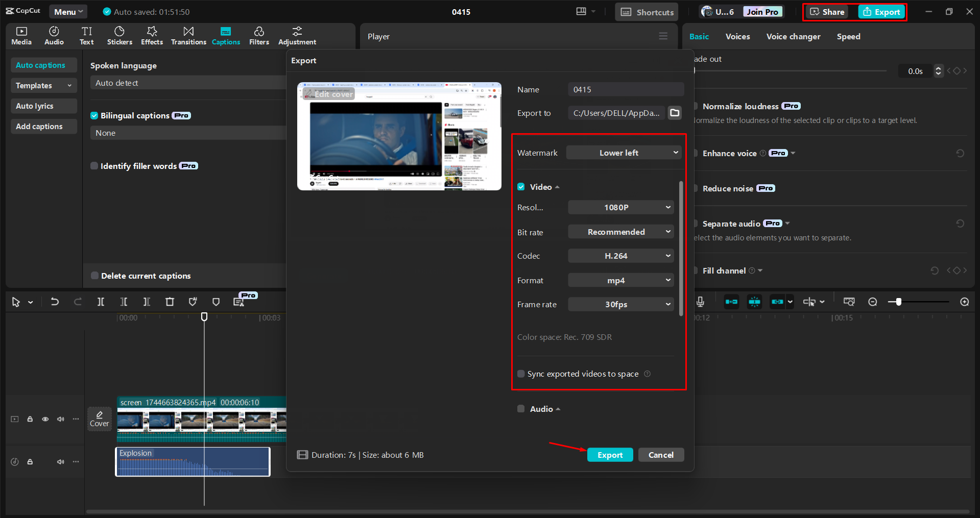Enable Sync exported videos to space

pos(521,374)
